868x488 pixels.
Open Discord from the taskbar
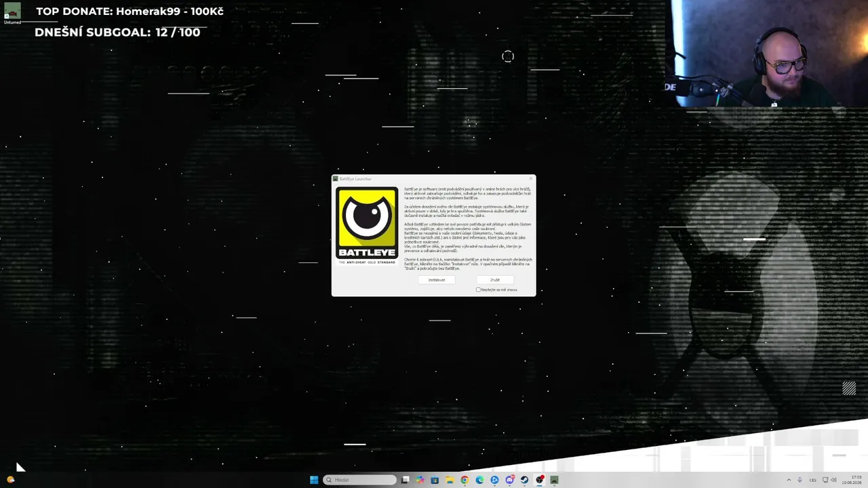tap(509, 480)
